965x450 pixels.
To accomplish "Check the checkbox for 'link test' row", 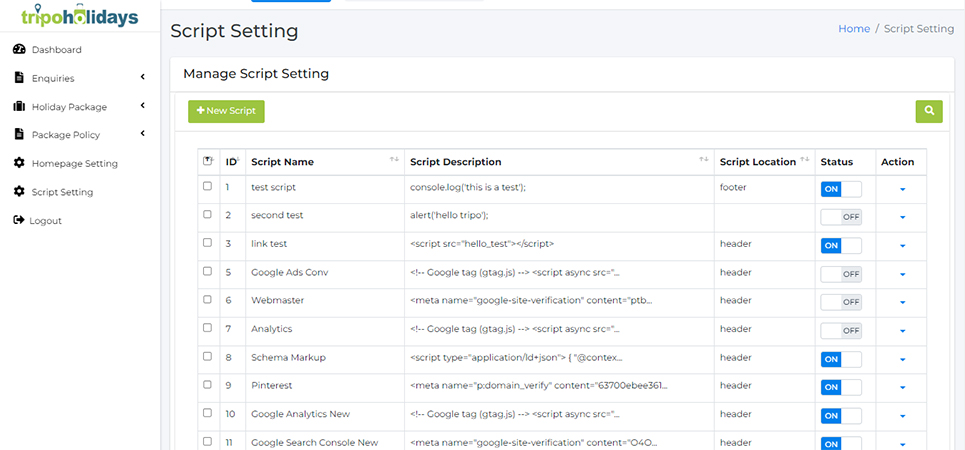I will tap(207, 243).
